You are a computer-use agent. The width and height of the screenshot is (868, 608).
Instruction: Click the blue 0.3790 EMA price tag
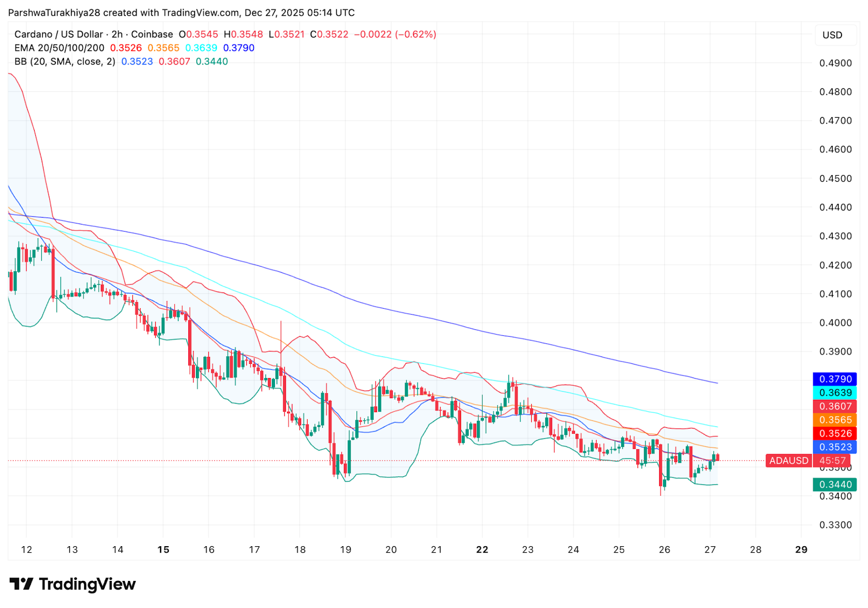[x=835, y=379]
